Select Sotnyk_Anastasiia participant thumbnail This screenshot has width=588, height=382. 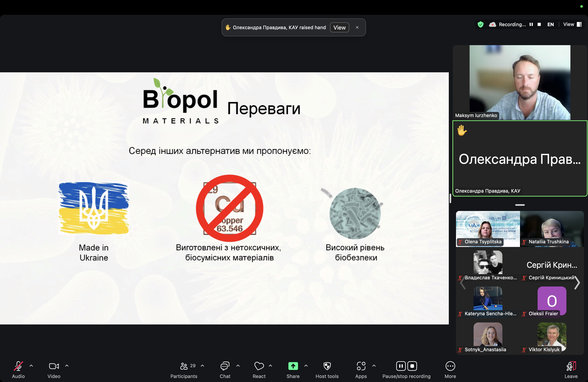click(488, 337)
